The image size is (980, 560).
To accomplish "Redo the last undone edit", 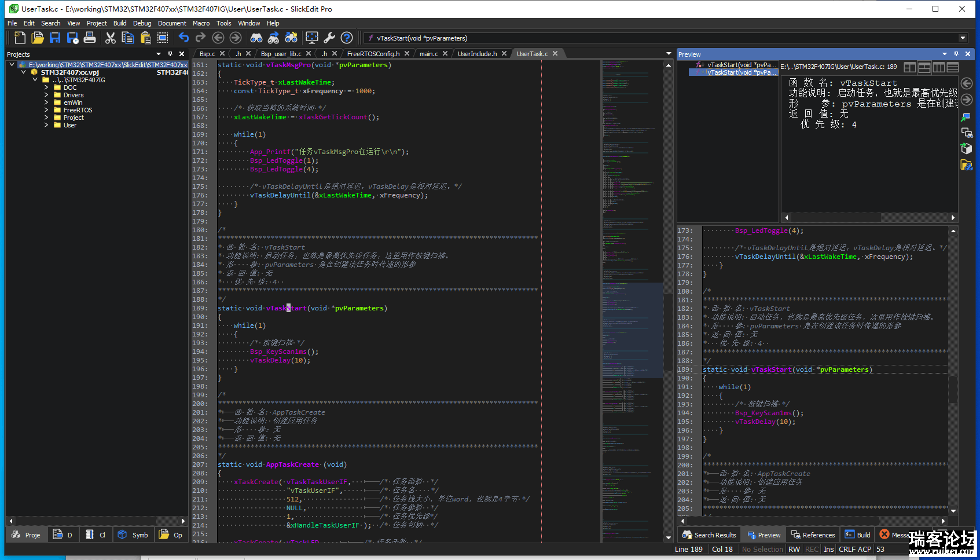I will [201, 38].
